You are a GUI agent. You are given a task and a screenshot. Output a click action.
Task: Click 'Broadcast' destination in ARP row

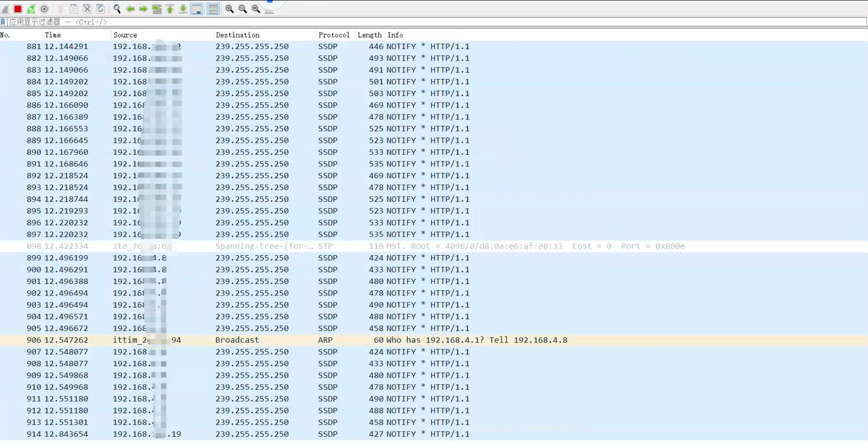tap(237, 340)
